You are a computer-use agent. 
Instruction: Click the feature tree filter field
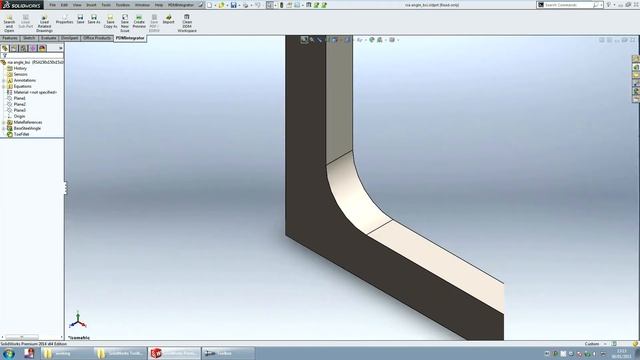[x=33, y=56]
